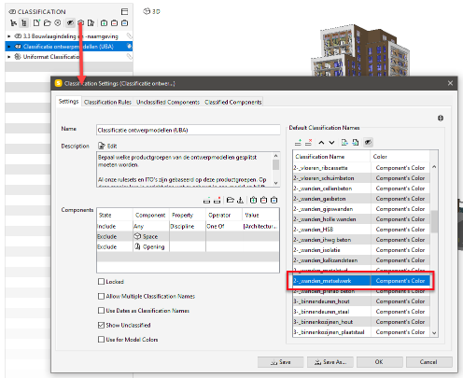This screenshot has width=463, height=378.
Task: Select 2-_wanden_kalkzandsteen in the list
Action: tap(331, 260)
